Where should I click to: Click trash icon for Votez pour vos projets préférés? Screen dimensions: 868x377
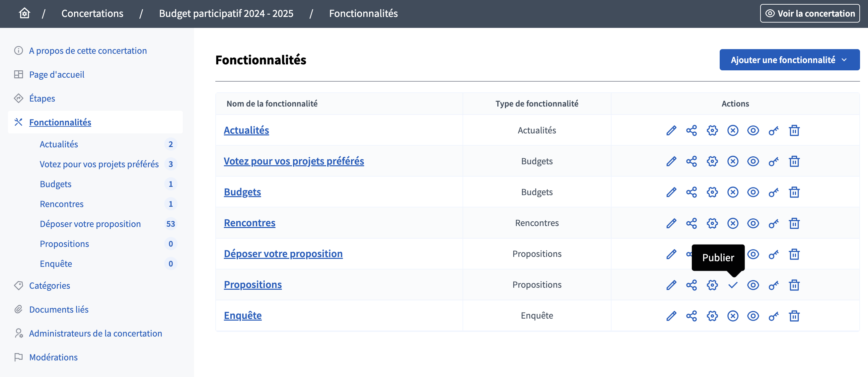point(794,161)
